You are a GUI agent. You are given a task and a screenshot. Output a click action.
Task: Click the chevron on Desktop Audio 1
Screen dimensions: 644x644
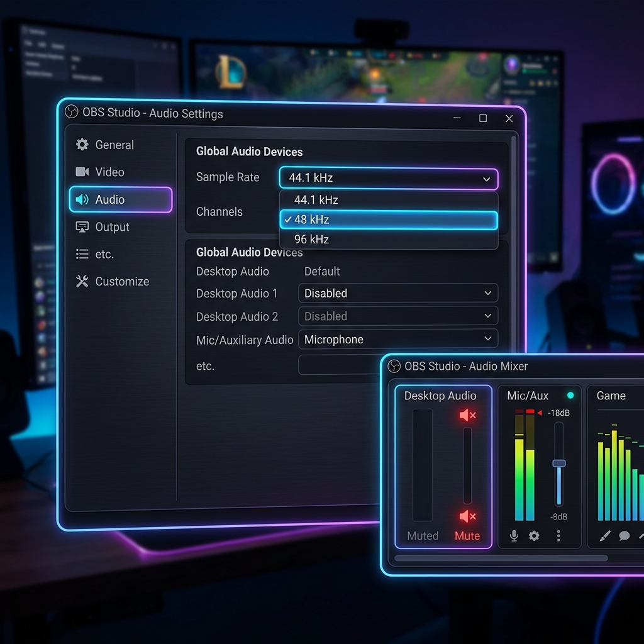[x=488, y=293]
